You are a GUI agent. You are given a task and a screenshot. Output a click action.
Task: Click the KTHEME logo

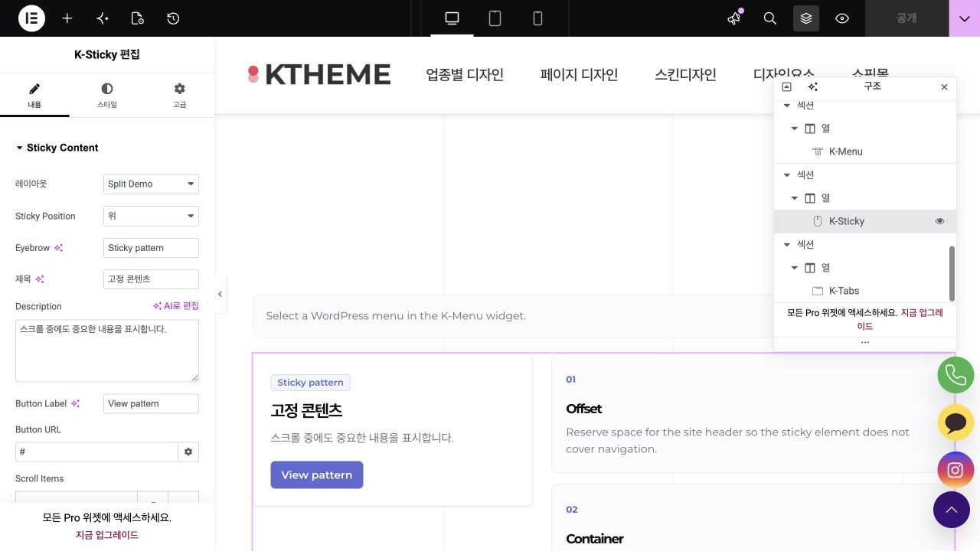tap(319, 74)
